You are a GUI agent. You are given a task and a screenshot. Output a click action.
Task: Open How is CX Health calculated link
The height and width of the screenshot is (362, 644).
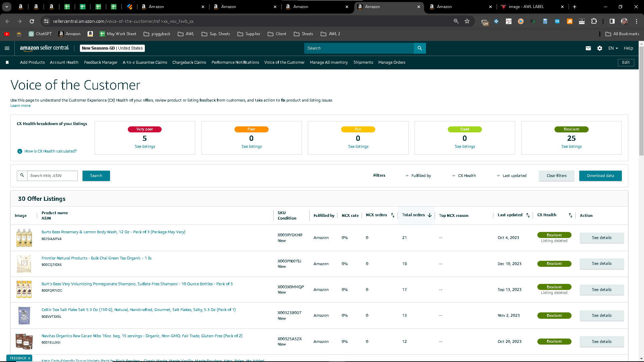(50, 151)
